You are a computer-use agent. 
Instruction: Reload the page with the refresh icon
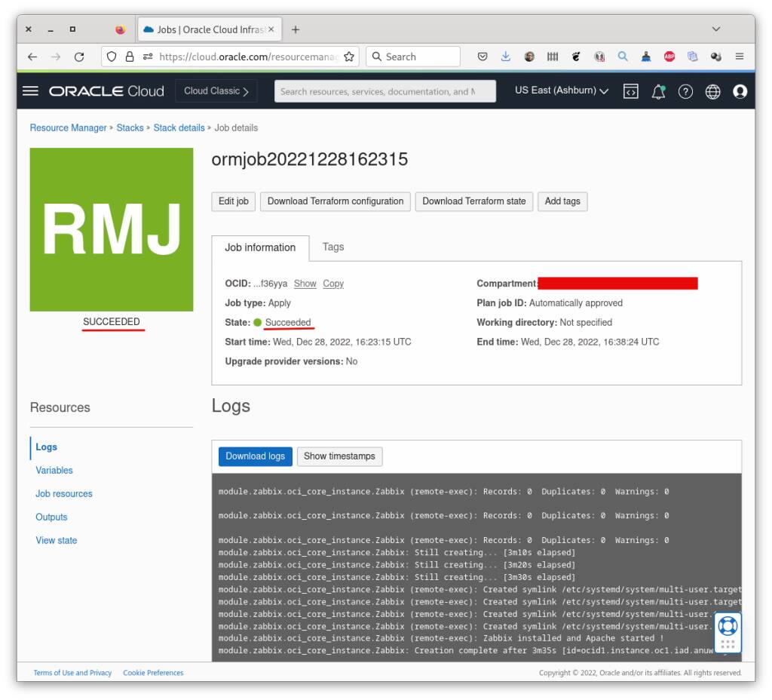(x=78, y=57)
